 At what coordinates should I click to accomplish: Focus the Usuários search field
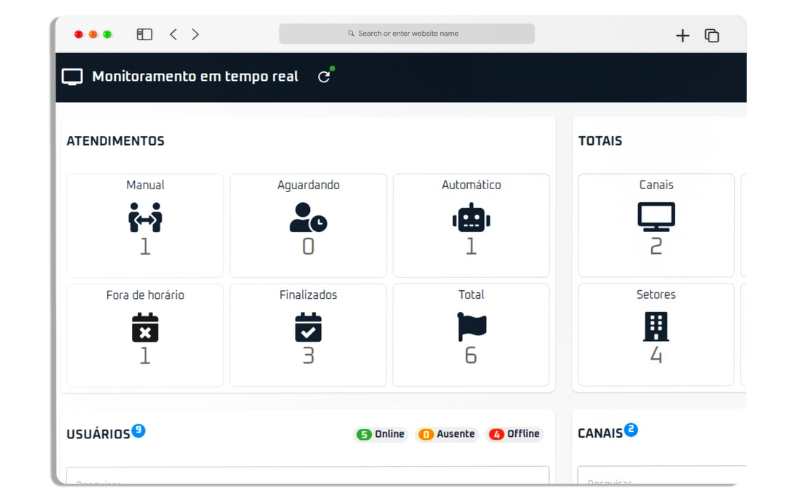(308, 475)
